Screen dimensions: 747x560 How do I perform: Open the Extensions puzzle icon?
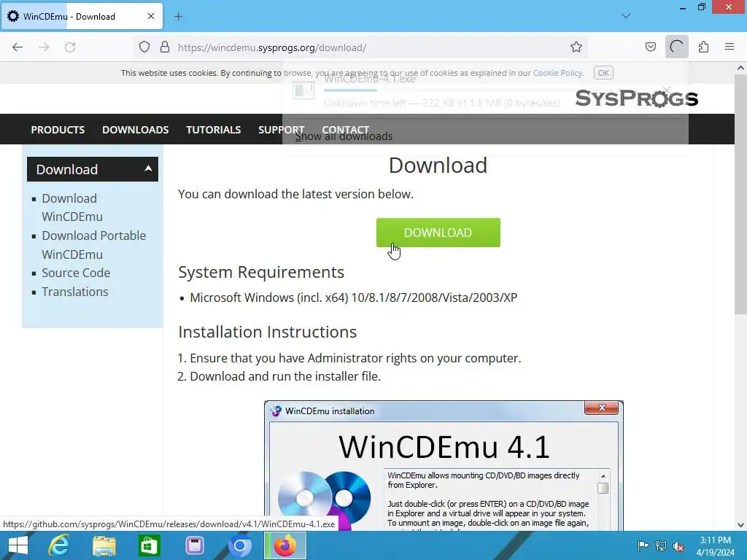[703, 47]
